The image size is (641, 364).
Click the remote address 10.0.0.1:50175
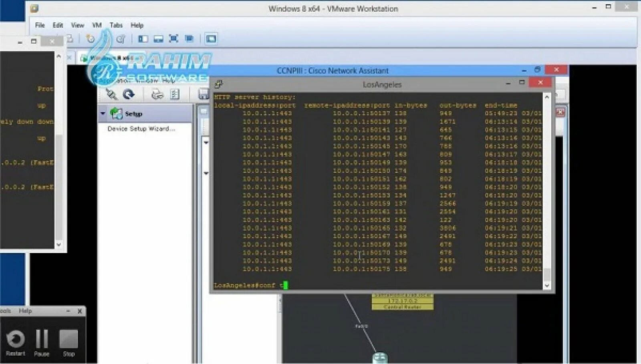pos(361,269)
